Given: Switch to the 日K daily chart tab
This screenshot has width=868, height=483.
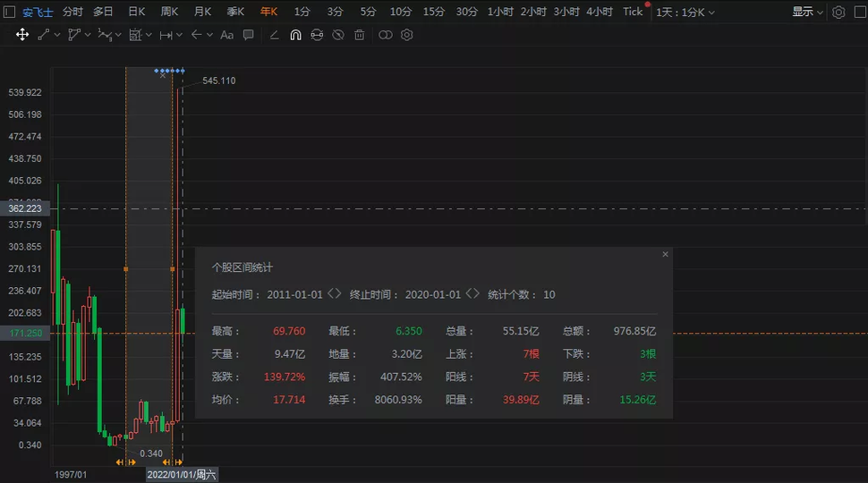Looking at the screenshot, I should (137, 12).
